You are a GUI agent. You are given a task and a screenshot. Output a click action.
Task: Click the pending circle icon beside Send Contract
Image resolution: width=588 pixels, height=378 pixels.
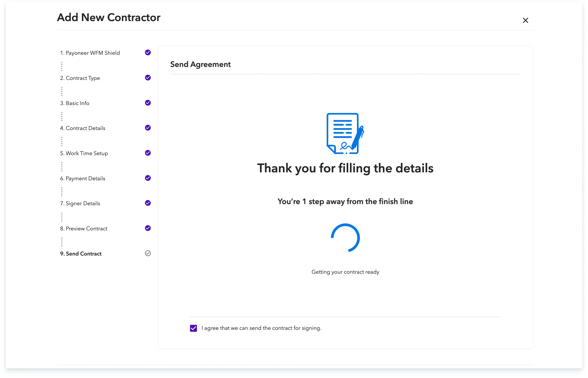tap(148, 253)
